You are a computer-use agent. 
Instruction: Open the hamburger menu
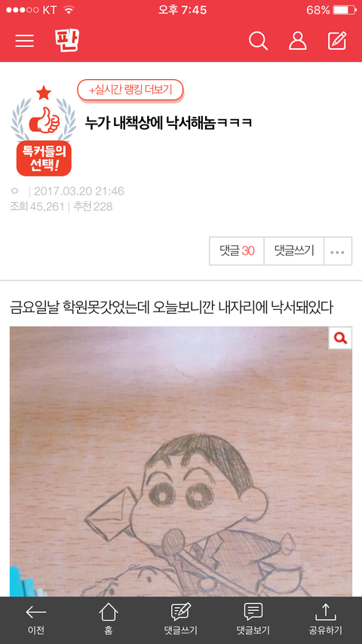point(25,41)
